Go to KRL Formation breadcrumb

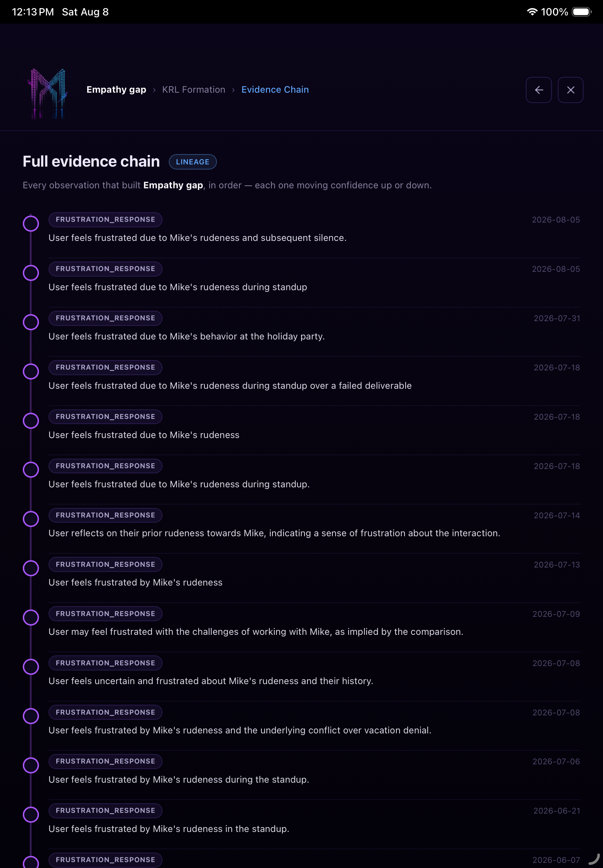(x=193, y=90)
